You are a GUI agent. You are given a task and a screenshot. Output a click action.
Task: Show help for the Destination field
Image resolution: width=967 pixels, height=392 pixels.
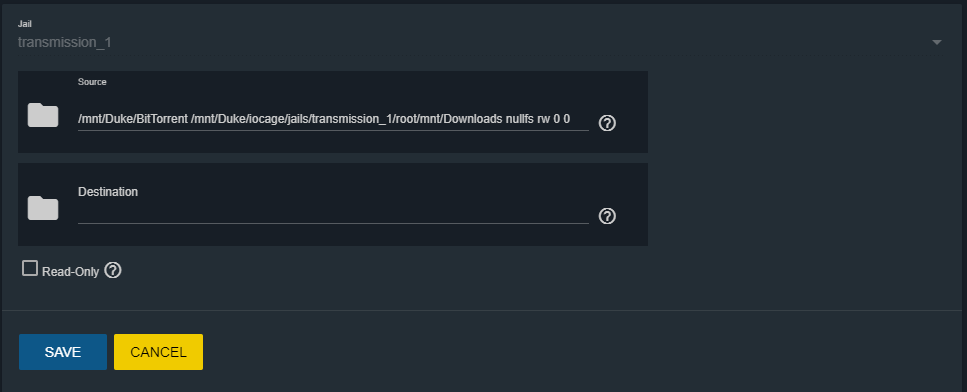click(607, 216)
